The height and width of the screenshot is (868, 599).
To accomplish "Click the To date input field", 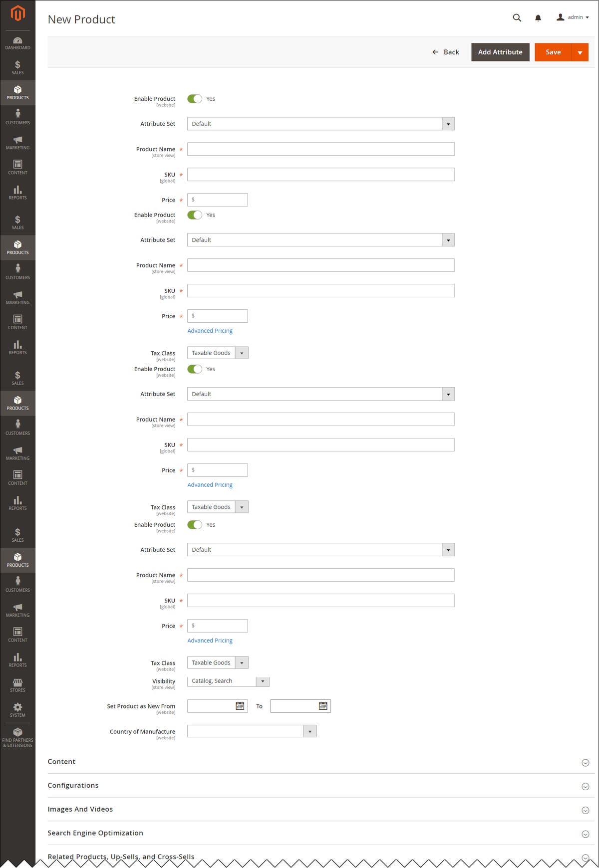I will coord(300,706).
